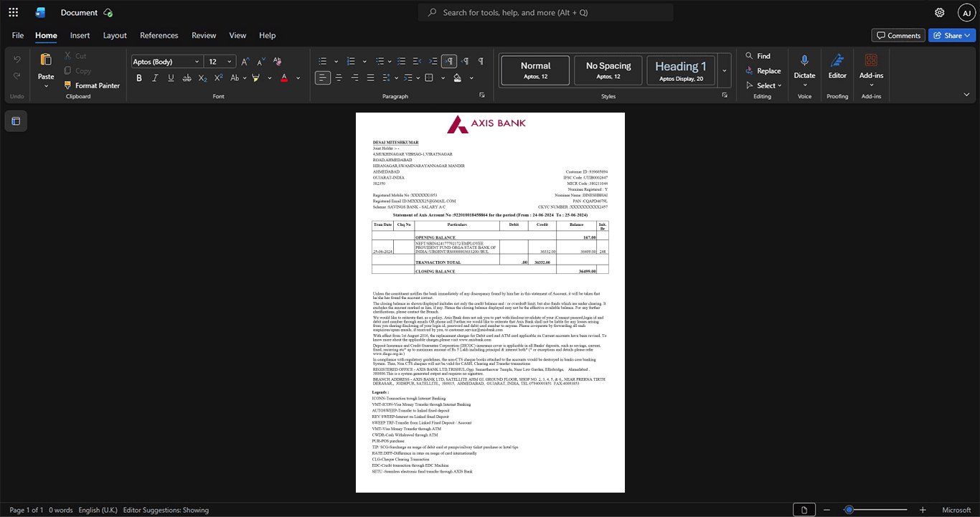Switch to the Insert tab
Image resolution: width=980 pixels, height=517 pixels.
click(x=80, y=35)
